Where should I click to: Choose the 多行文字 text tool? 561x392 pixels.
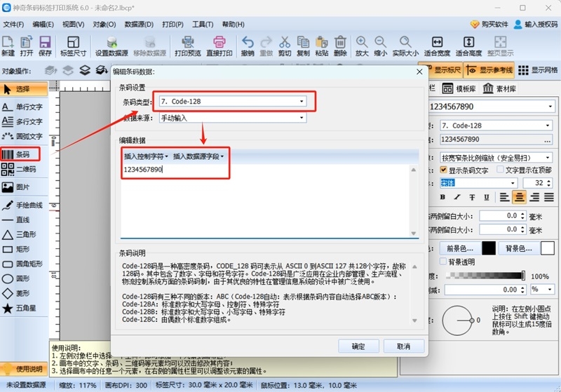tap(22, 121)
